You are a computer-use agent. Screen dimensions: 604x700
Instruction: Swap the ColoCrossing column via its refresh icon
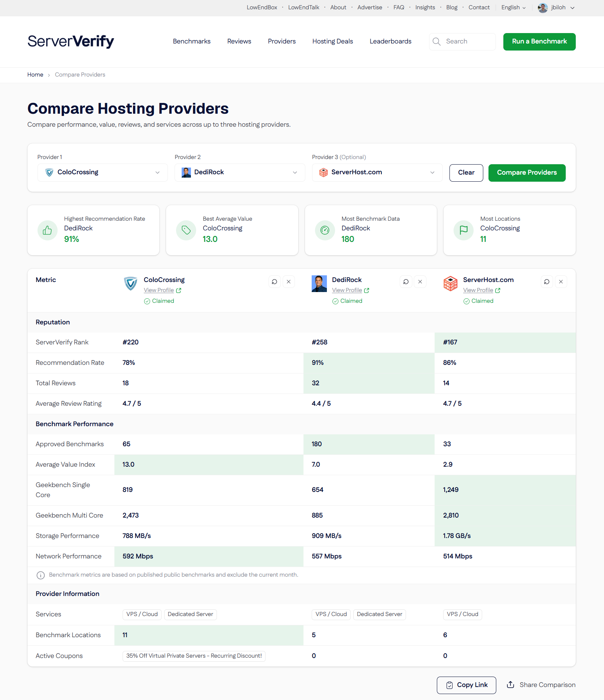pos(275,282)
